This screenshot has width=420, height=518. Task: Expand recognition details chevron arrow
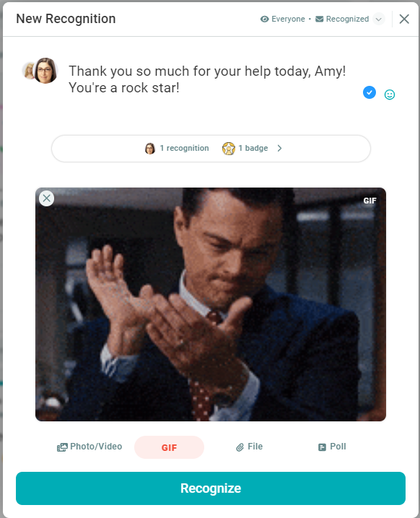pyautogui.click(x=279, y=149)
